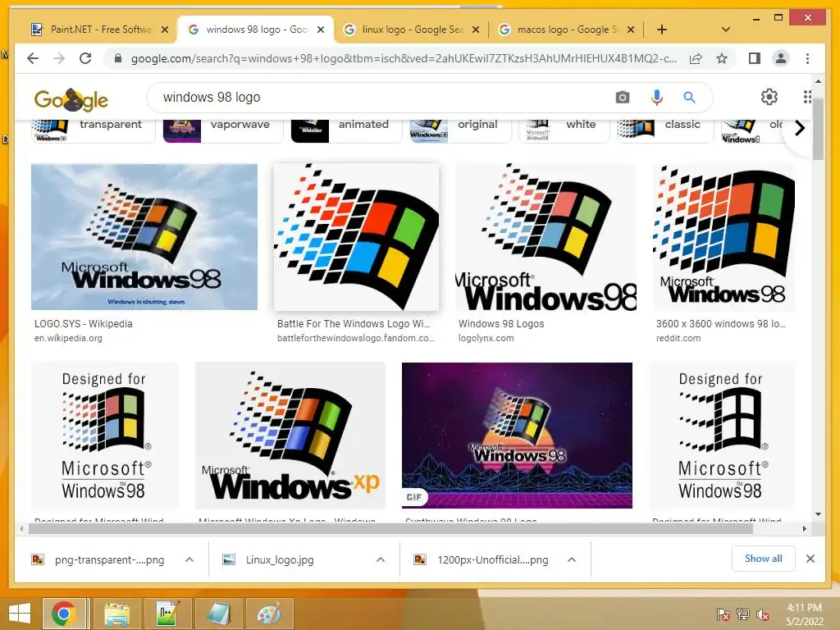Click the network tray icon

(x=743, y=614)
